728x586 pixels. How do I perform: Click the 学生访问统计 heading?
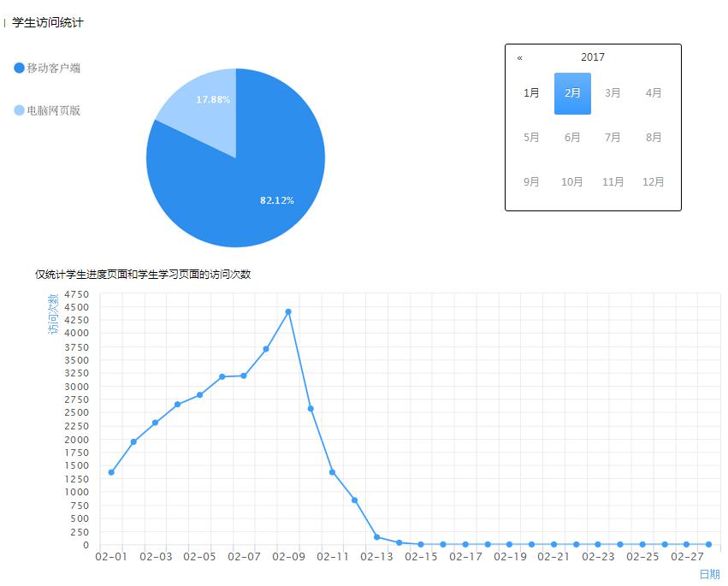48,23
